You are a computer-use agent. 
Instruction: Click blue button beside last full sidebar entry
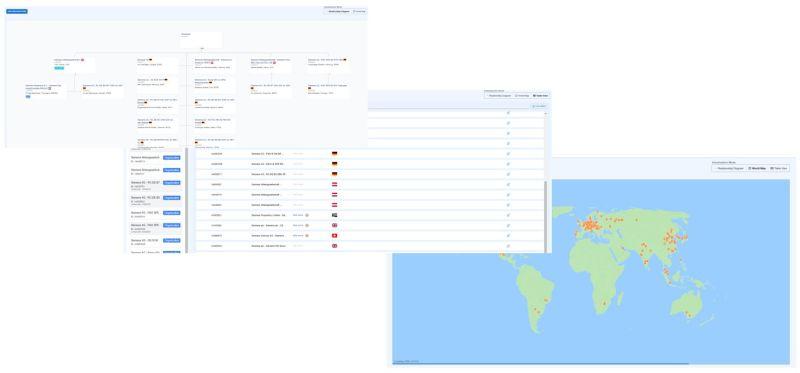coord(171,240)
